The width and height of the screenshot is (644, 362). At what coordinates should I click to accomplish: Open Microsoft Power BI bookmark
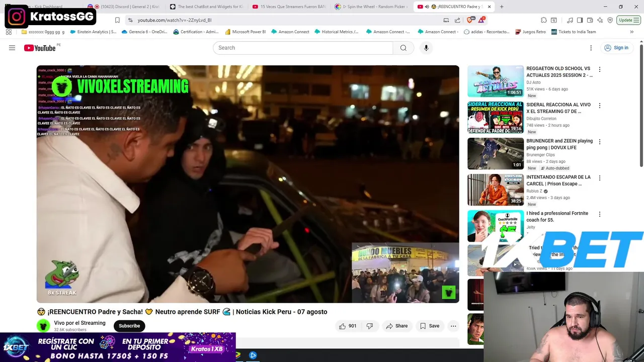pyautogui.click(x=246, y=32)
